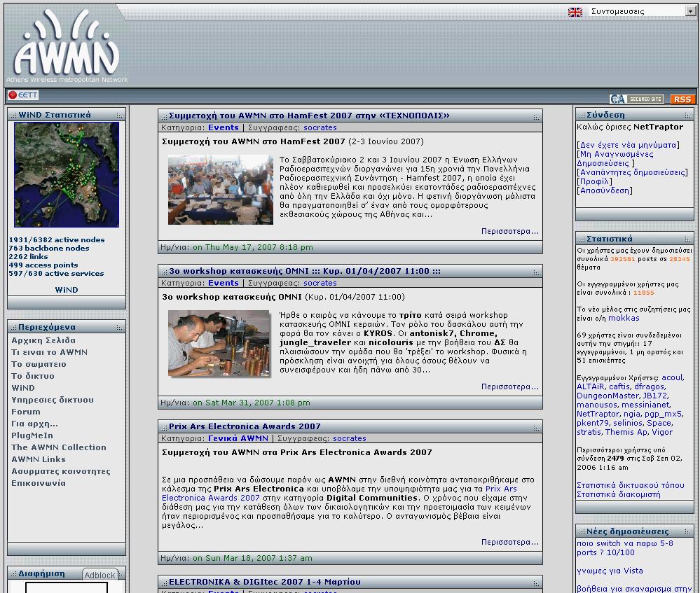The image size is (700, 593).
Task: Collapse the Prix Ars Electronica article
Action: [x=536, y=428]
